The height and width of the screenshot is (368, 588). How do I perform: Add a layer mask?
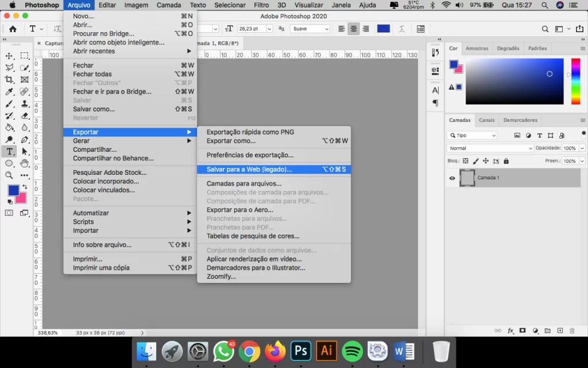[x=523, y=331]
